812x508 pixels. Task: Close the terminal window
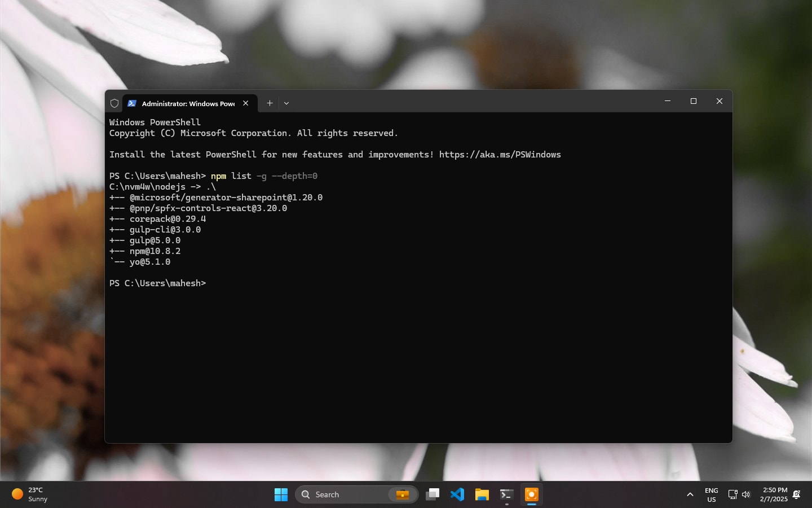coord(720,101)
